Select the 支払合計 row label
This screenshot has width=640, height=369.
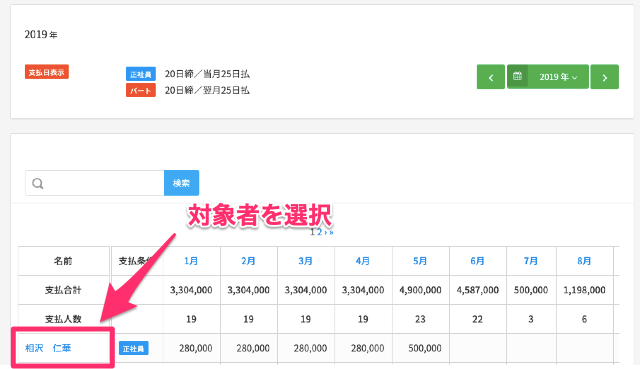click(x=63, y=290)
